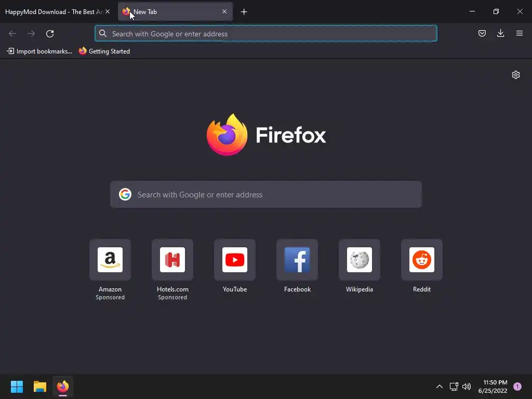Viewport: 532px width, 399px height.
Task: Launch File Explorer from the taskbar
Action: click(x=39, y=387)
